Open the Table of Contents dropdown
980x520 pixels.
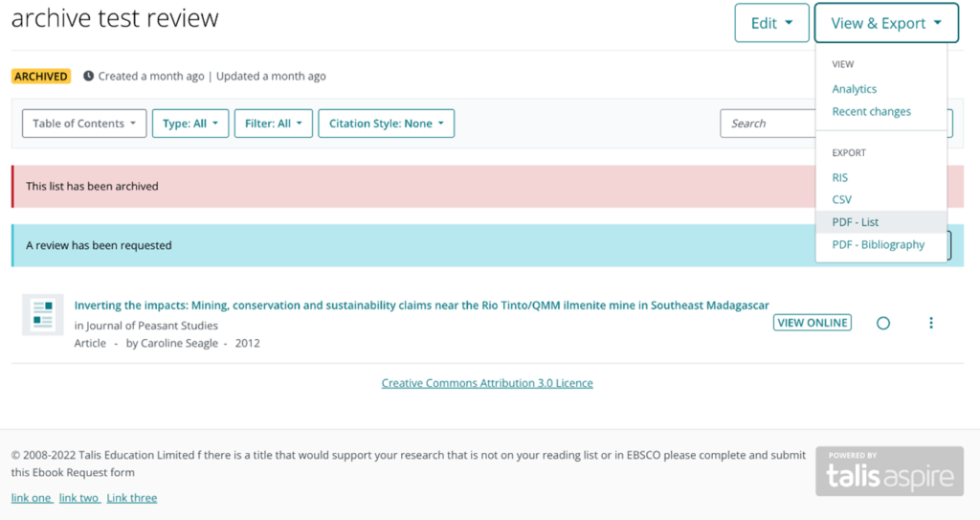[x=84, y=124]
